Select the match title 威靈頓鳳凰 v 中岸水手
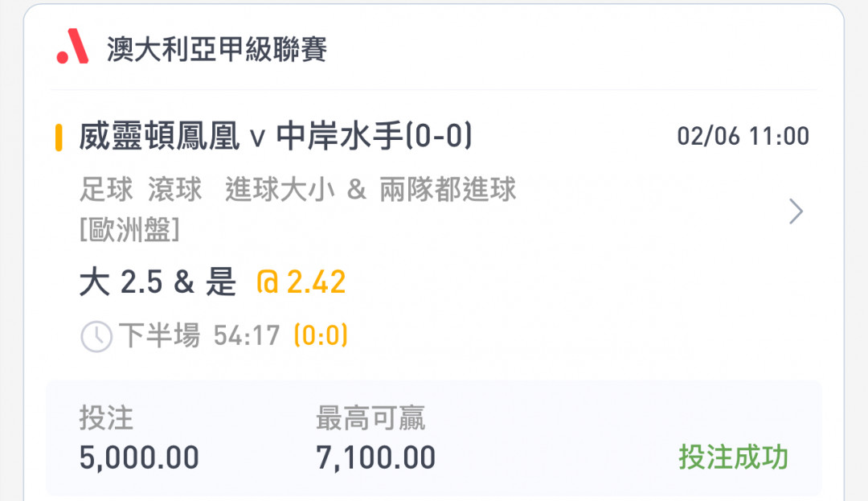Viewport: 868px width, 501px height. pos(275,136)
